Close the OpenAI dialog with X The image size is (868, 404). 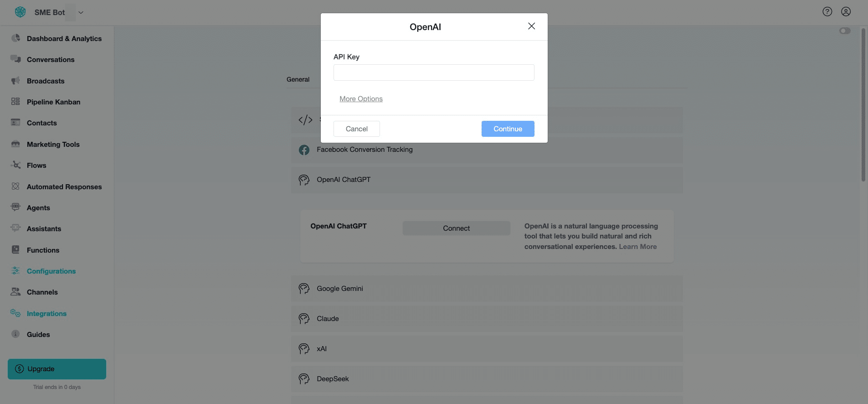pyautogui.click(x=531, y=26)
